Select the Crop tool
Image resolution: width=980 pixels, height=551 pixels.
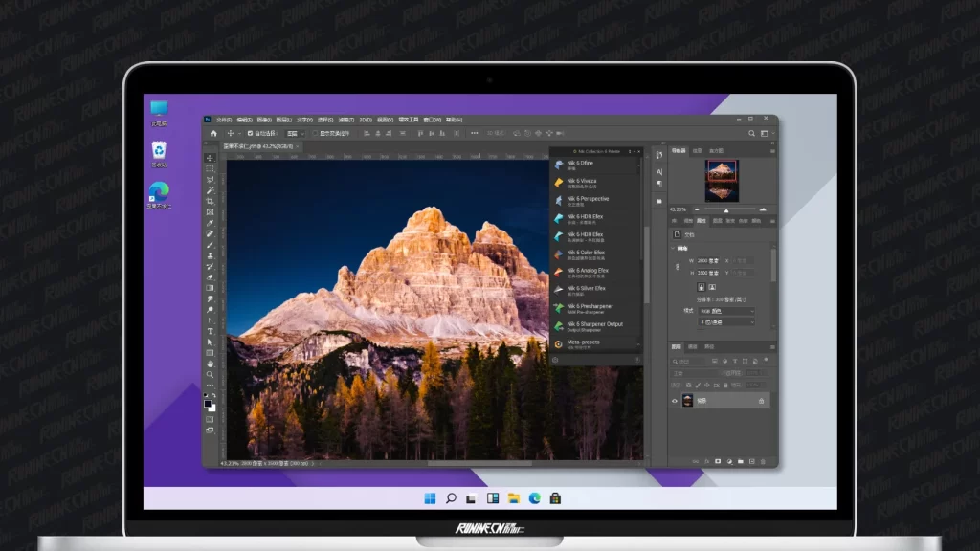[211, 201]
